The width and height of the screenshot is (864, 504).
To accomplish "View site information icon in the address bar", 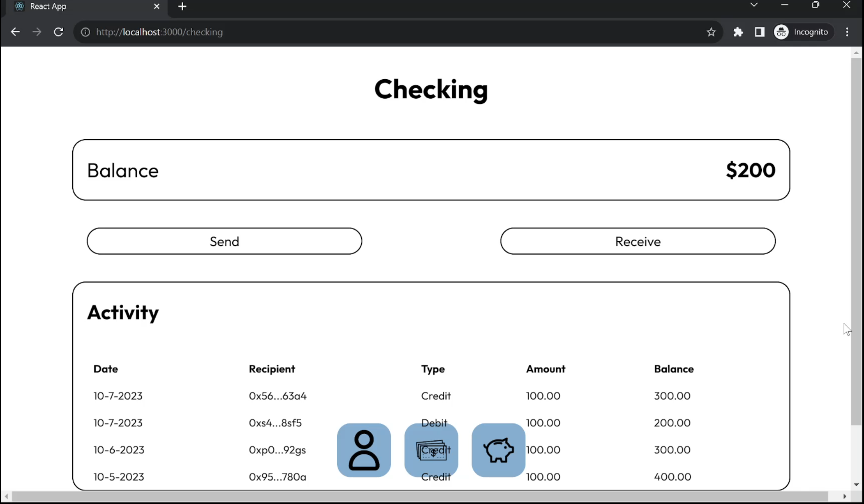I will click(85, 32).
